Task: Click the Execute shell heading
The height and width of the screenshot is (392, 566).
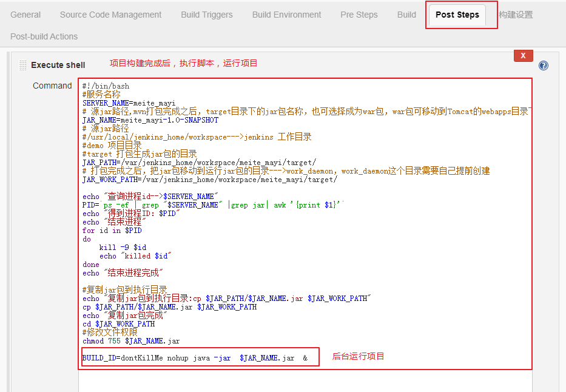Action: point(58,66)
